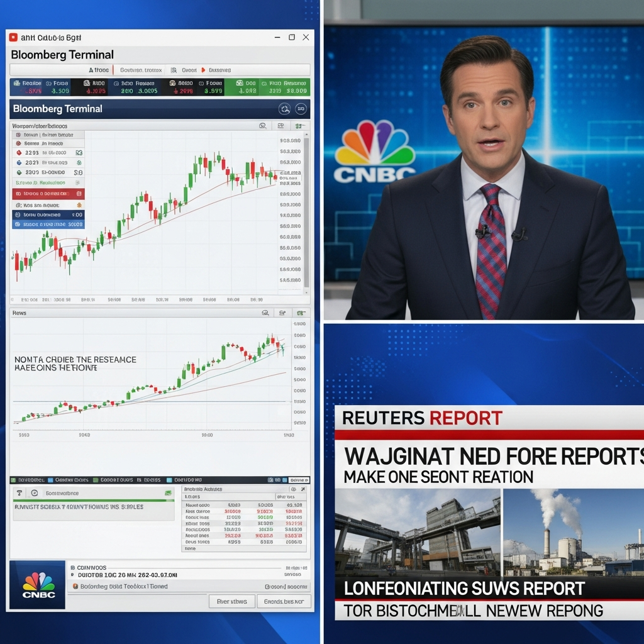
Task: Click the green progress bar in the bottom-left panel
Action: pos(93,501)
